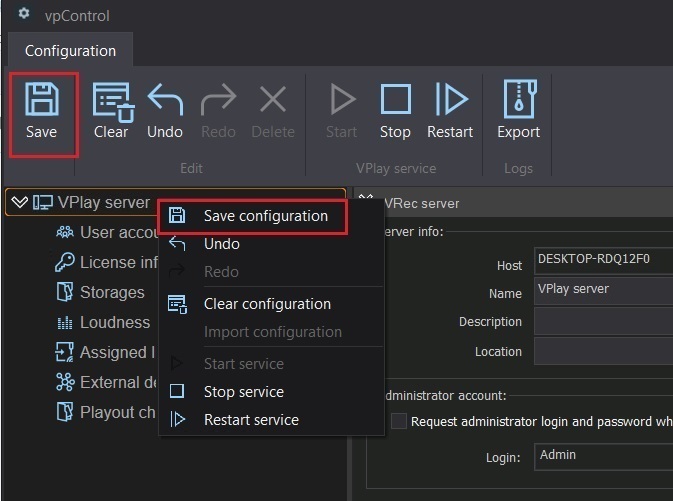Click the Loudness bars icon

[65, 322]
